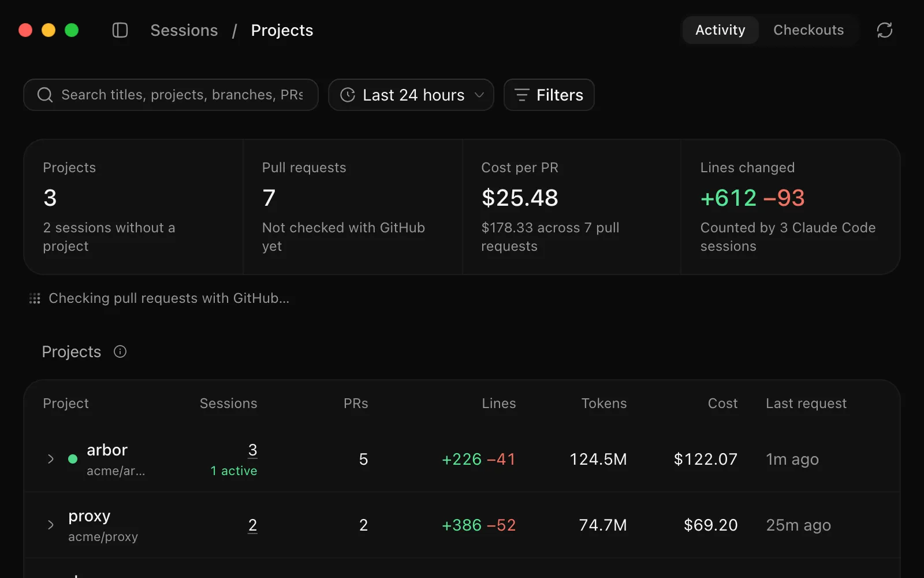Toggle the sidebar panel icon
Screen dimensions: 924x578
(120, 30)
